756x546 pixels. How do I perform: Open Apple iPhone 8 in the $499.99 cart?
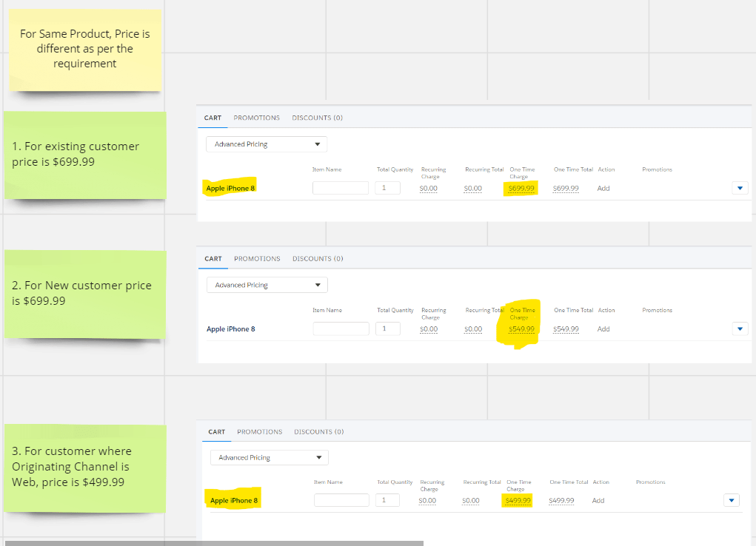tap(234, 501)
